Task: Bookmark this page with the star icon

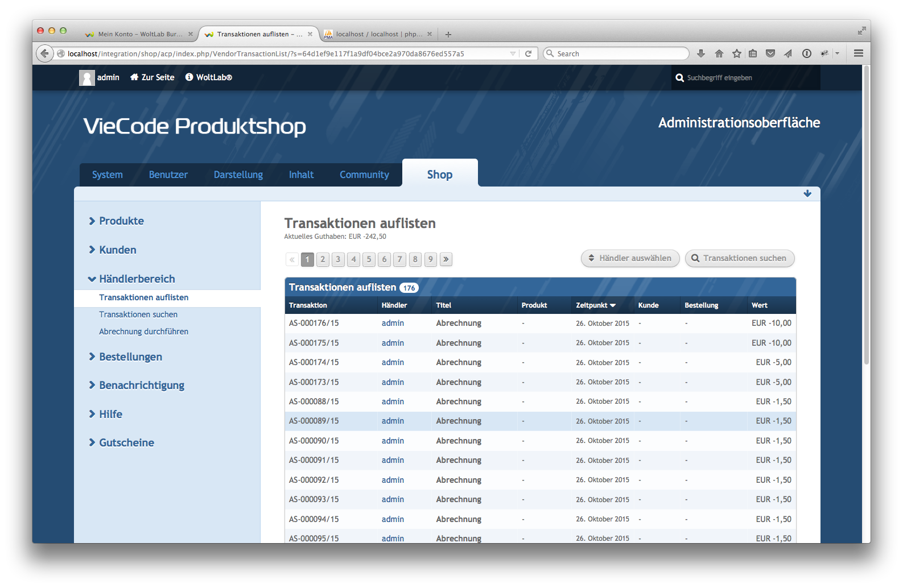Action: (737, 53)
